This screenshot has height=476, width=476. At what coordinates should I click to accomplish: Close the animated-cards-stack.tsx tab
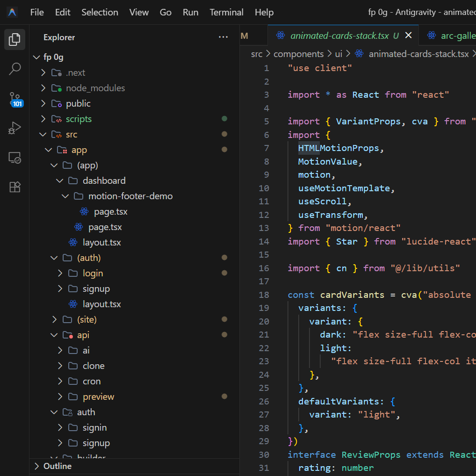(x=408, y=36)
